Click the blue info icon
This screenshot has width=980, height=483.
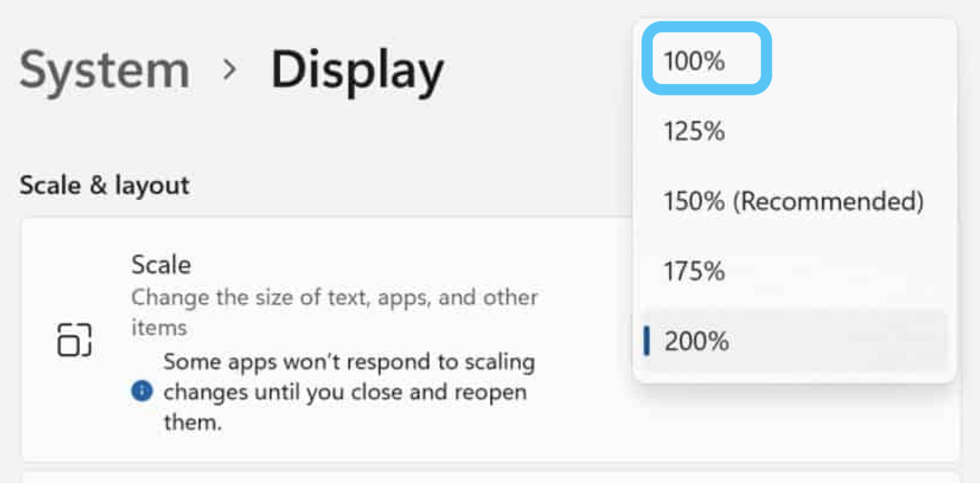tap(142, 391)
